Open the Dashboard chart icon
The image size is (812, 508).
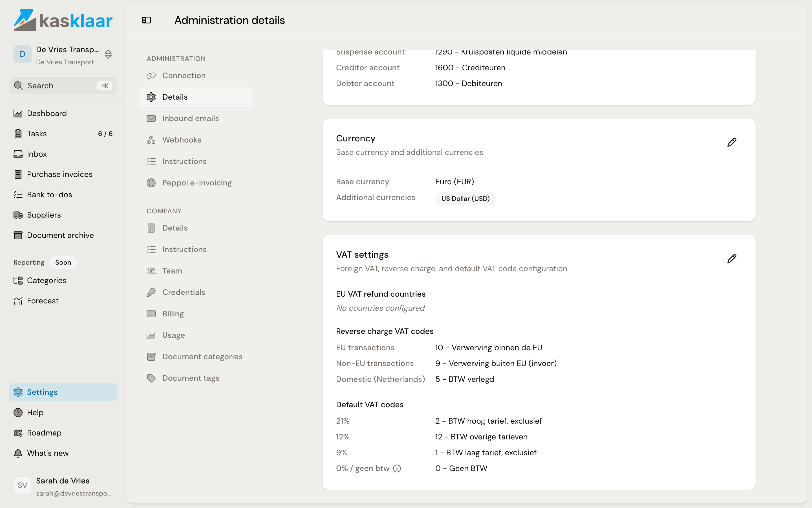click(x=18, y=113)
